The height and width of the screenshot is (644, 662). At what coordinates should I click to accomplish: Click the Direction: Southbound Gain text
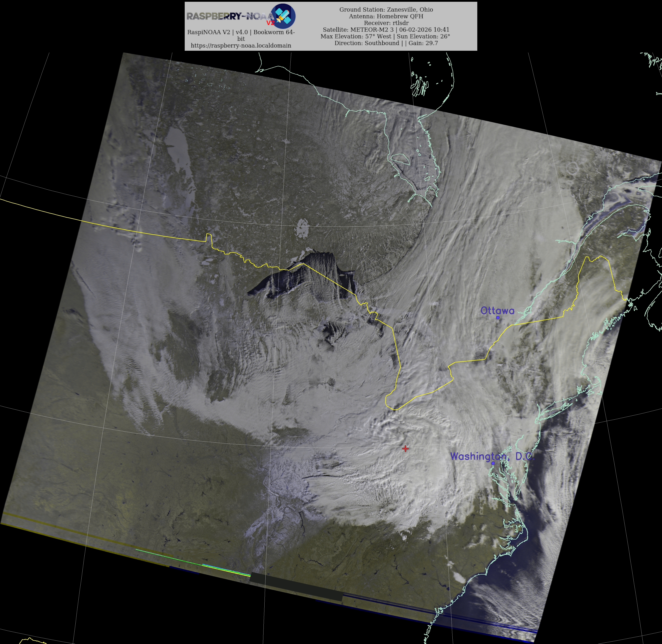point(386,43)
